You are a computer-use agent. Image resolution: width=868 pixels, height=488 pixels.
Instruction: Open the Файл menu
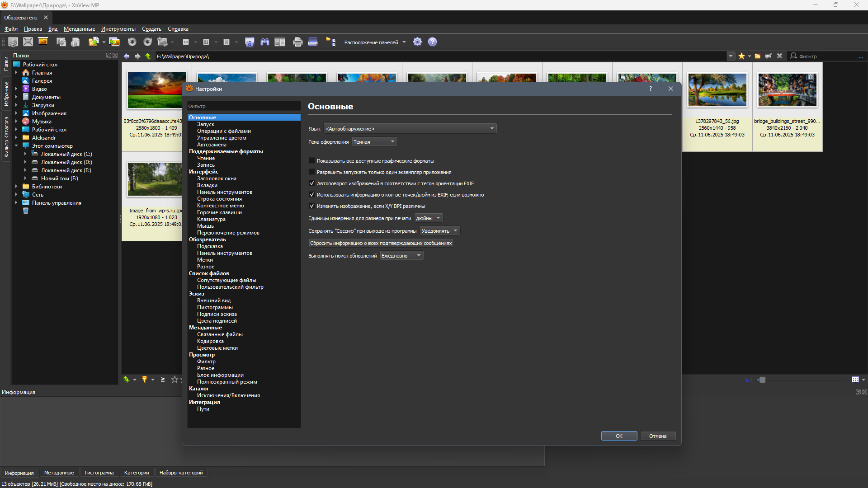pos(11,29)
